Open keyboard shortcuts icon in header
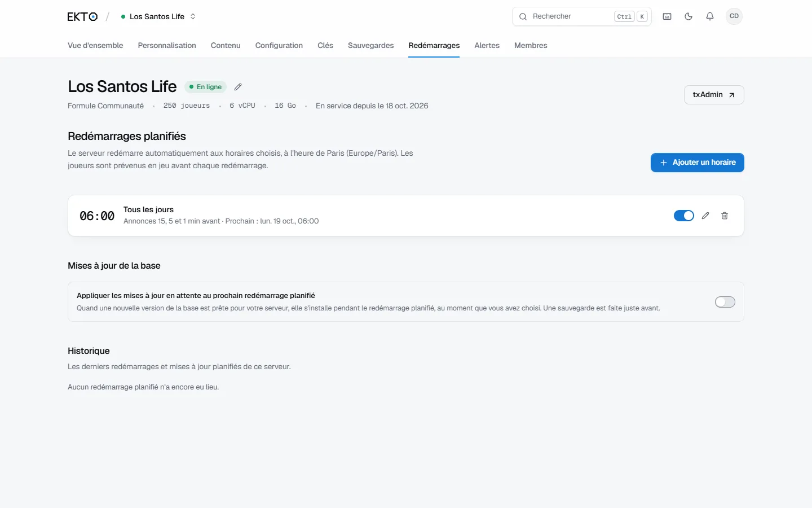 point(667,16)
